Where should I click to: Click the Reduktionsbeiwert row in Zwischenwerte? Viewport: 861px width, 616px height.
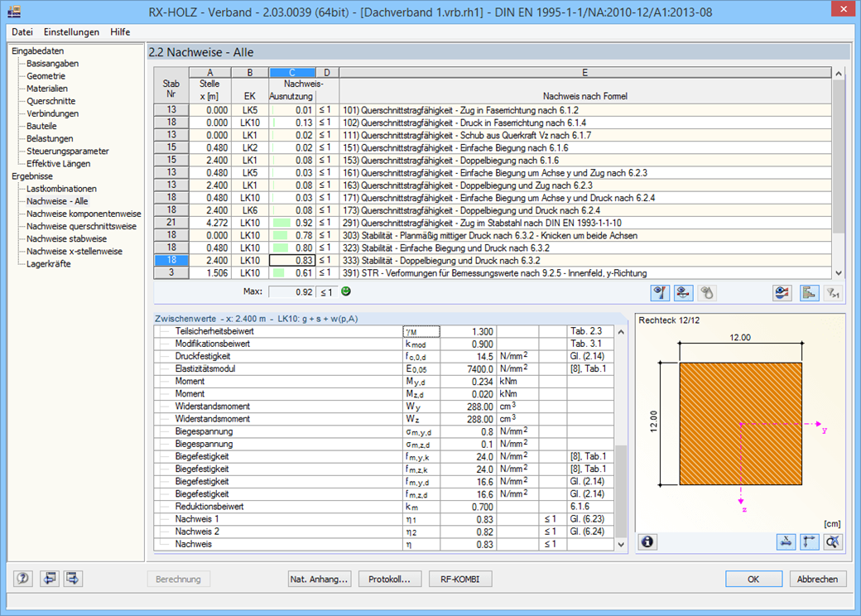tap(384, 507)
